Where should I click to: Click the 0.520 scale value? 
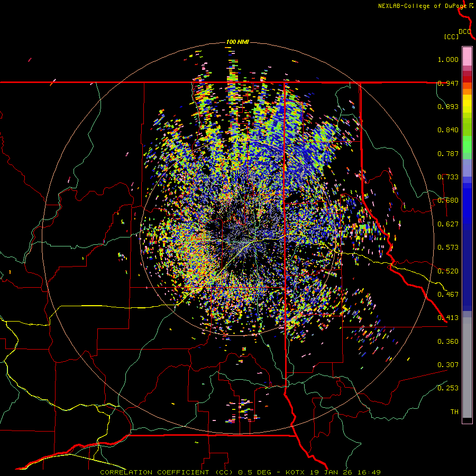448,271
